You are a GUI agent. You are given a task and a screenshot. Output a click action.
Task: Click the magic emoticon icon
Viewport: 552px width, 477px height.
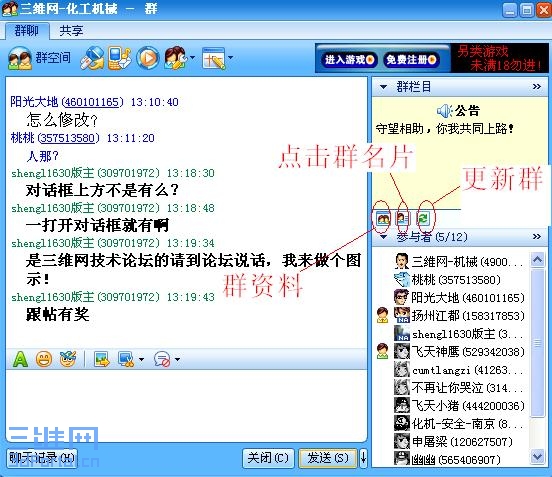click(68, 359)
